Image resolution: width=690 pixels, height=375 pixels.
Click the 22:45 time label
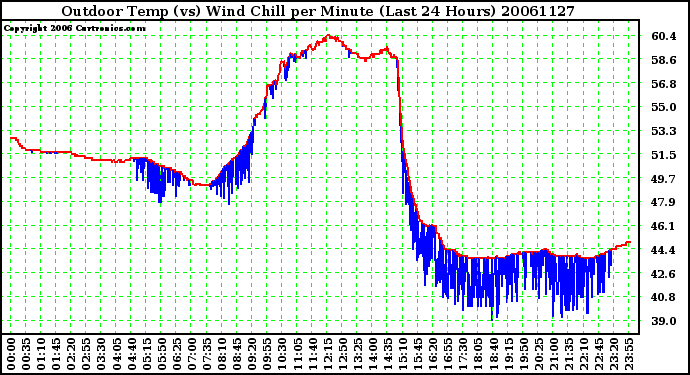598,354
